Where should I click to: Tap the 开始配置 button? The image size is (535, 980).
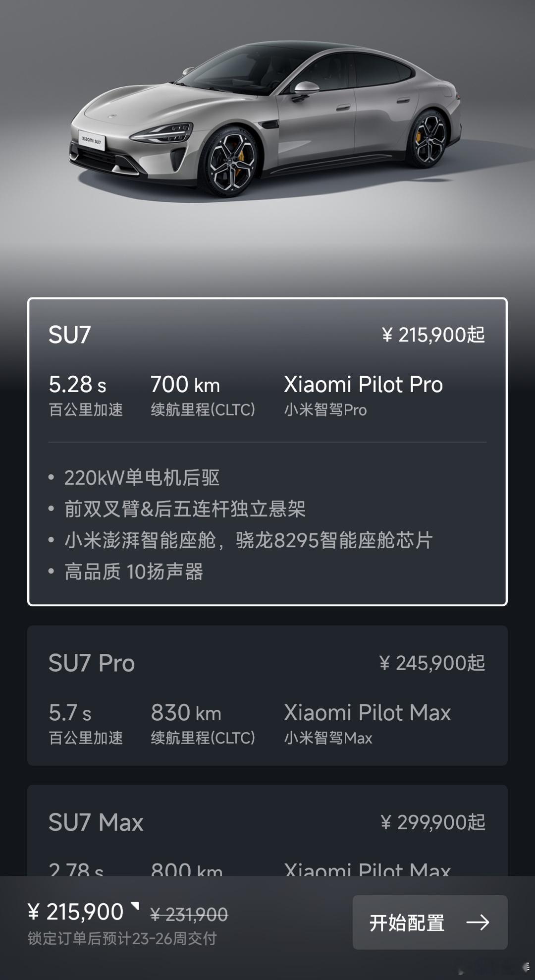click(430, 922)
